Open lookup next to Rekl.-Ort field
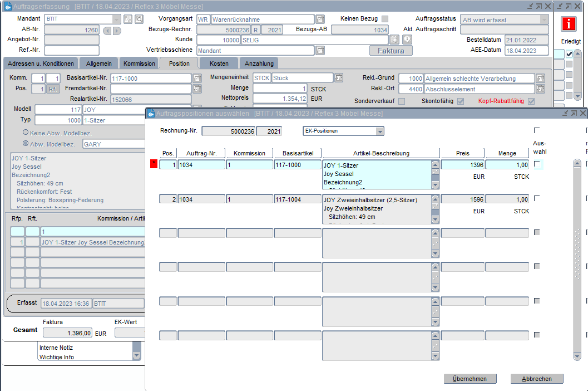The image size is (588, 391). click(541, 89)
